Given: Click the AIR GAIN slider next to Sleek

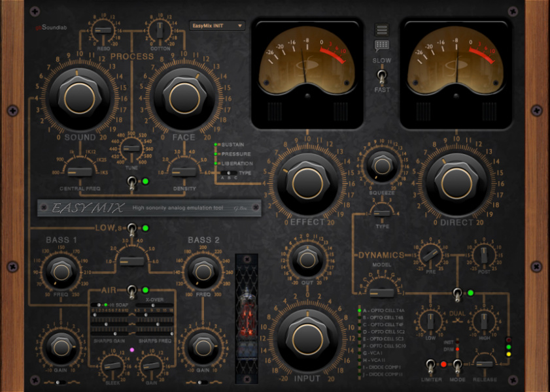Looking at the screenshot, I should [x=151, y=365].
